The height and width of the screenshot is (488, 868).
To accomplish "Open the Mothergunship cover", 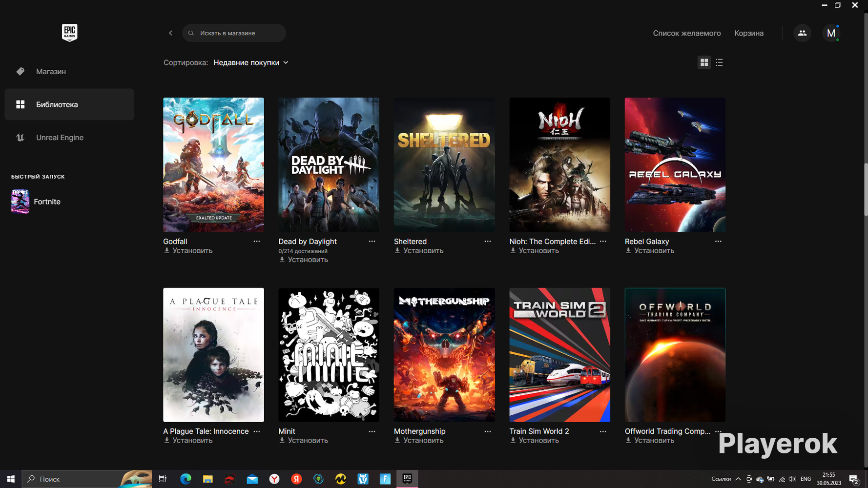I will 444,355.
